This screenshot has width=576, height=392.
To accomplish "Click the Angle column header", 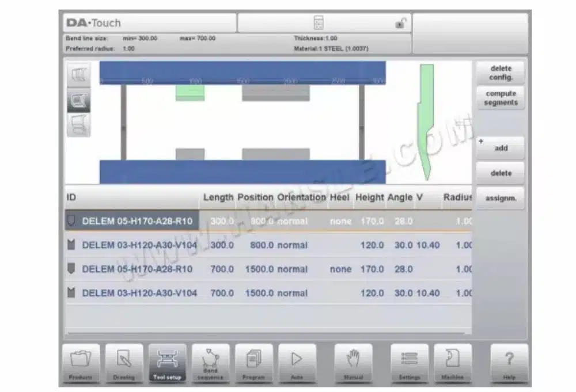I will point(400,197).
